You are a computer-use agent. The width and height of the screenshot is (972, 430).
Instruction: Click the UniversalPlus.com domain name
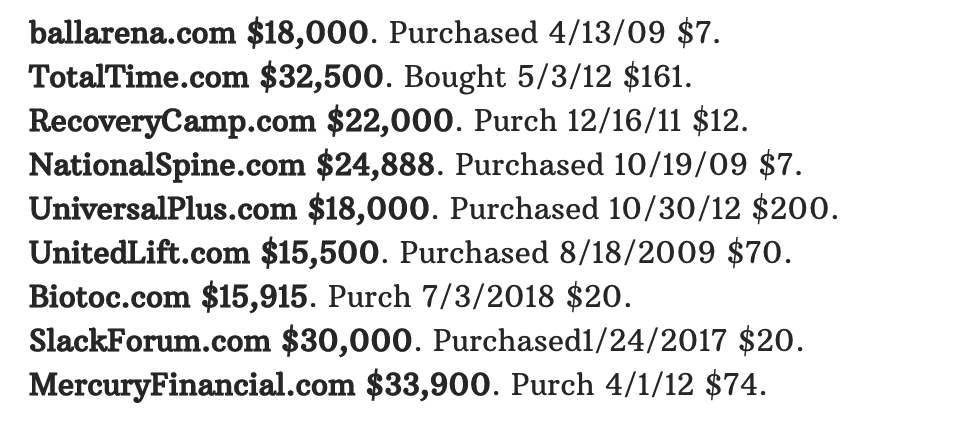click(162, 209)
